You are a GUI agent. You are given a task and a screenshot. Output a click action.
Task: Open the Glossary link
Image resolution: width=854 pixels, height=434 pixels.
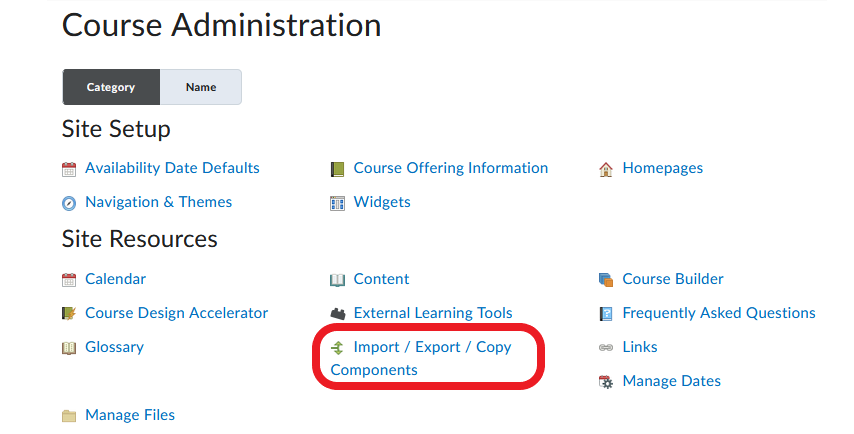[114, 347]
